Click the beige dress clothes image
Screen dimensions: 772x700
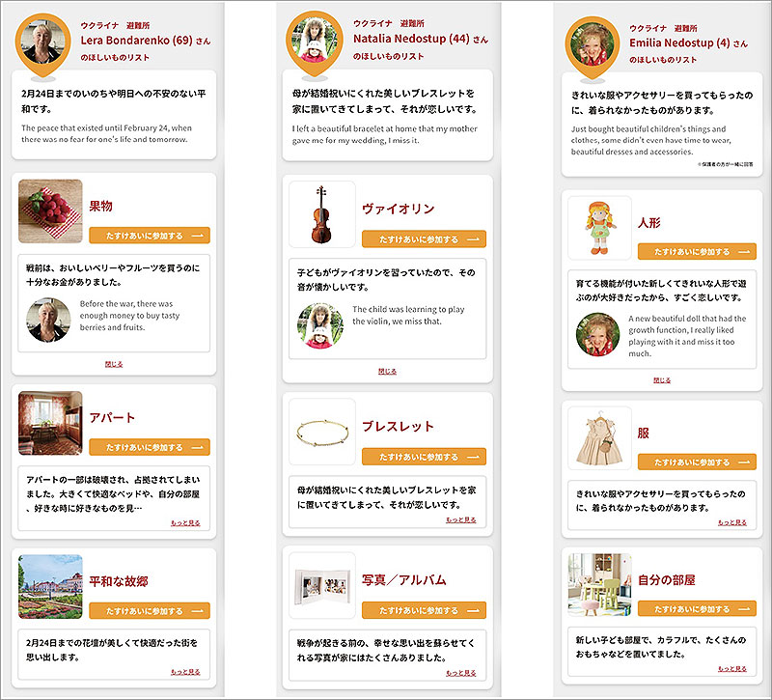(x=599, y=438)
